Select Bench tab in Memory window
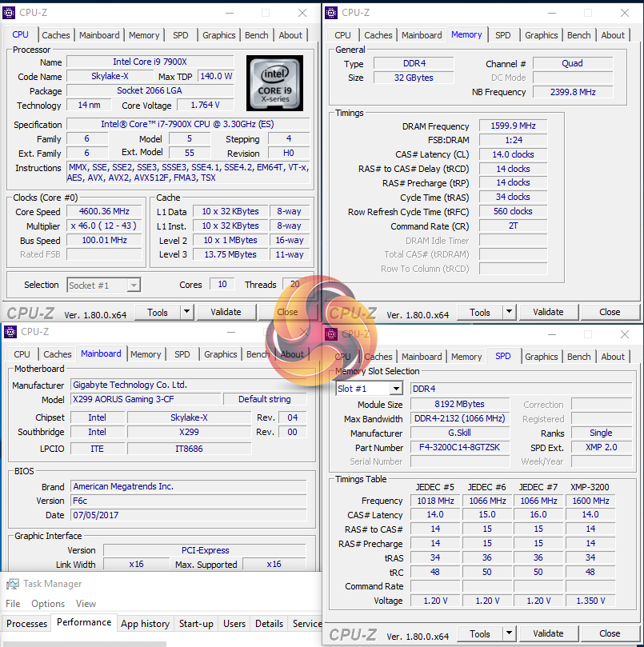This screenshot has height=647, width=644. click(578, 35)
